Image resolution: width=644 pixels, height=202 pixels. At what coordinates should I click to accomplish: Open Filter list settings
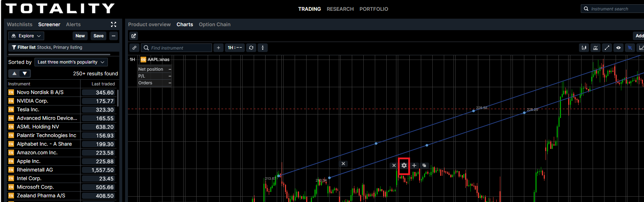(x=64, y=47)
